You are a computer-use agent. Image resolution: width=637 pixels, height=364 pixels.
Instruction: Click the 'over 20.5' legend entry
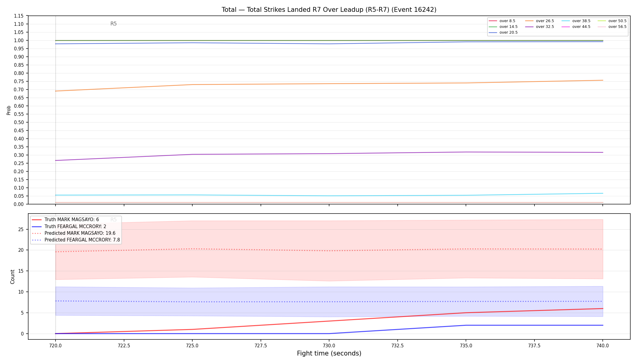tap(503, 32)
